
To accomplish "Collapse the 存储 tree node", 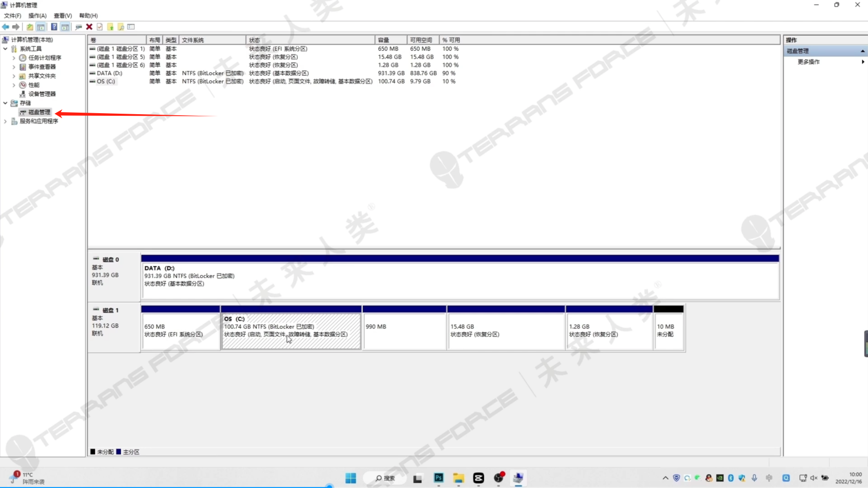I will tap(6, 103).
